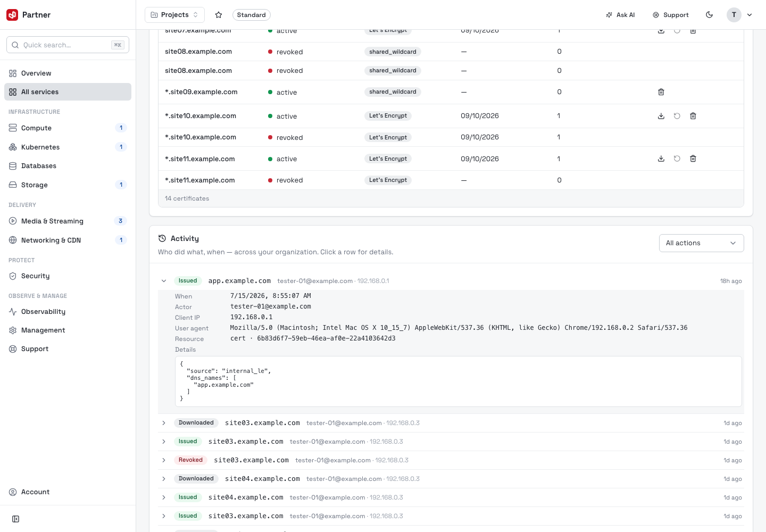Open Observability section
Image resolution: width=766 pixels, height=532 pixels.
pos(68,312)
